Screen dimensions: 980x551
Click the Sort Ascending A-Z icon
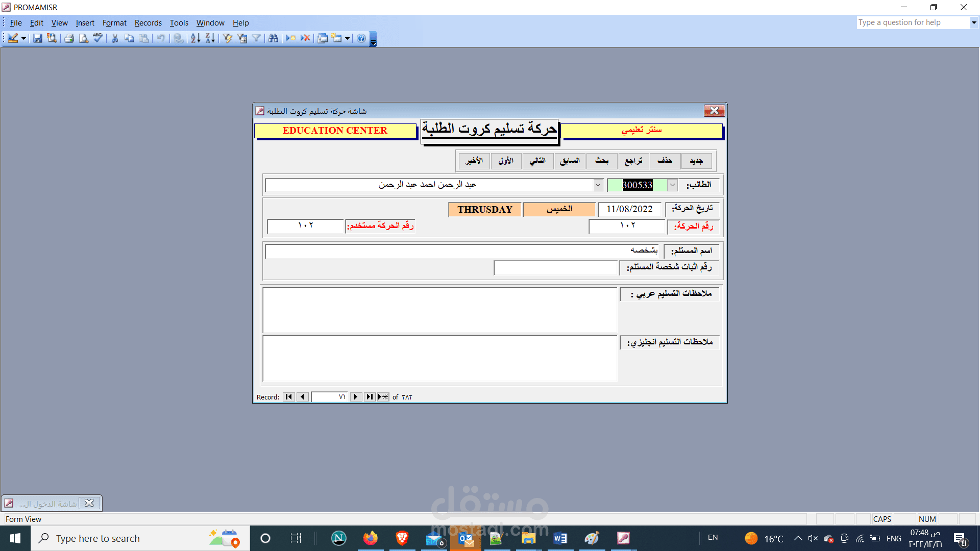pos(195,38)
